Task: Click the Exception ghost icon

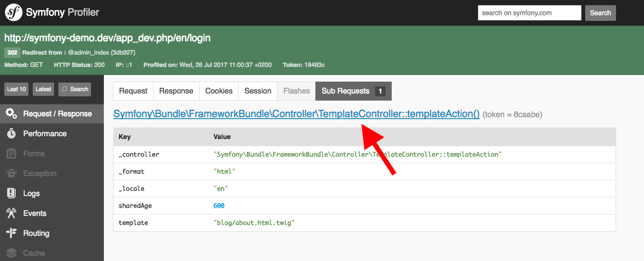Action: (11, 174)
